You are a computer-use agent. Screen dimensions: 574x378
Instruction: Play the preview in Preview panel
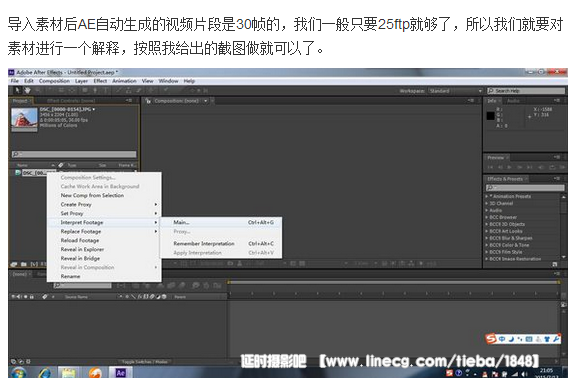click(509, 167)
